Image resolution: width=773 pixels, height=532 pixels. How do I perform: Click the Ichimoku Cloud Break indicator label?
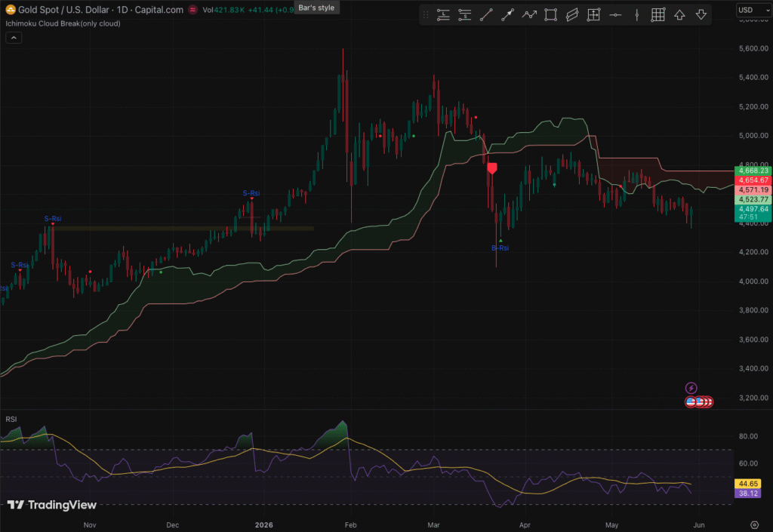[x=63, y=23]
